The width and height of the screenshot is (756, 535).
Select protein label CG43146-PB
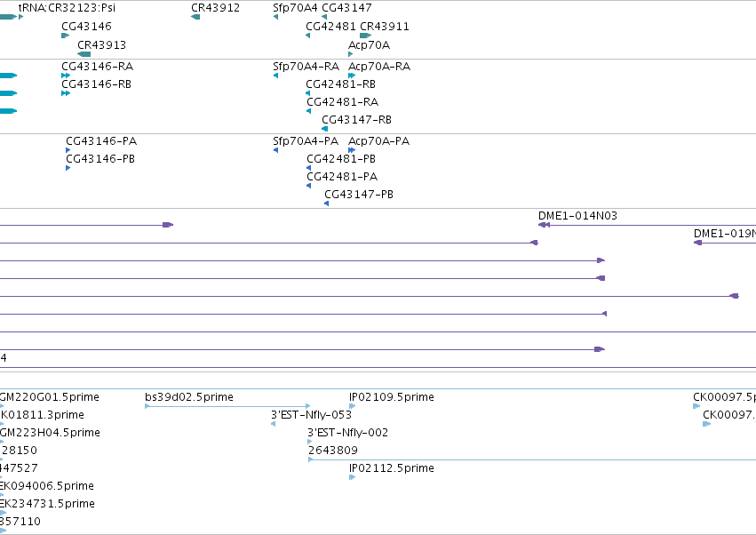pyautogui.click(x=100, y=159)
